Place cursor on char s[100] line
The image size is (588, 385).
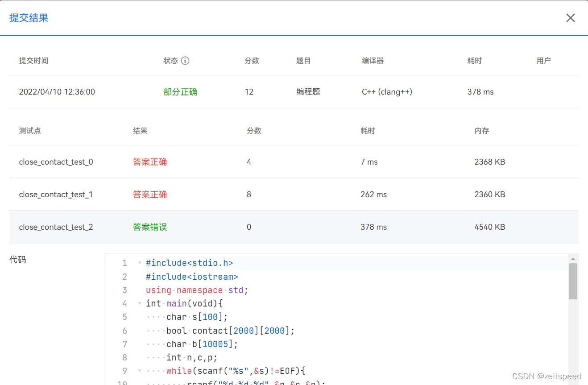pos(197,317)
